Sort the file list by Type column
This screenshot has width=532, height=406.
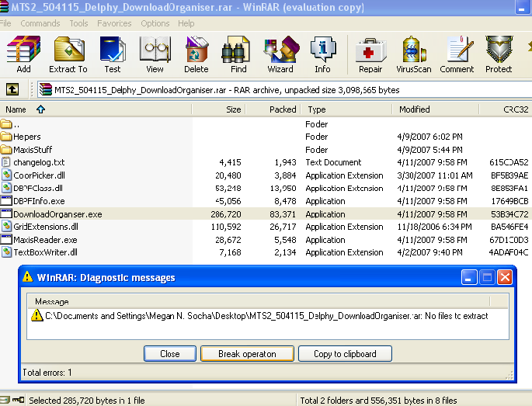click(x=346, y=109)
